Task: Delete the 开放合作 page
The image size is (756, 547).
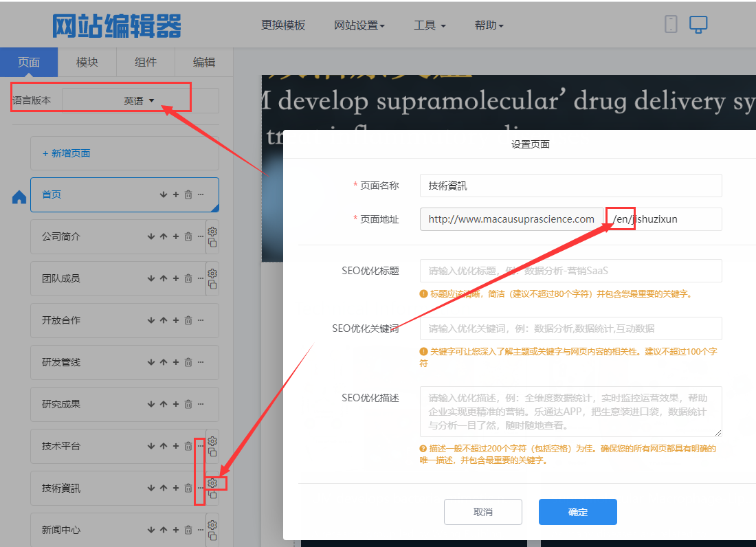Action: [x=188, y=320]
